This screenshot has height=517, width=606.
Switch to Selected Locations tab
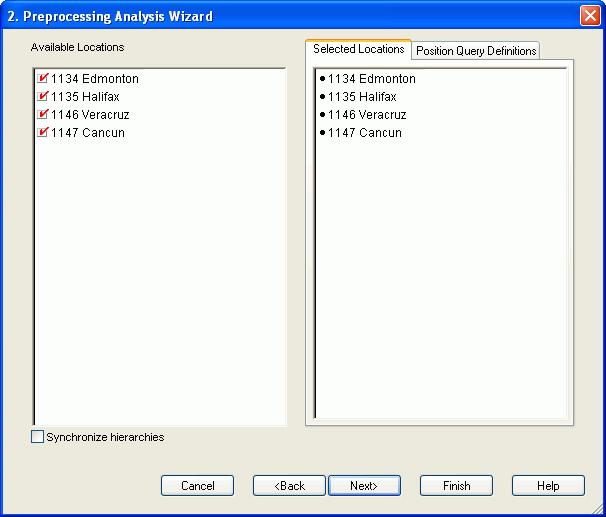point(358,49)
